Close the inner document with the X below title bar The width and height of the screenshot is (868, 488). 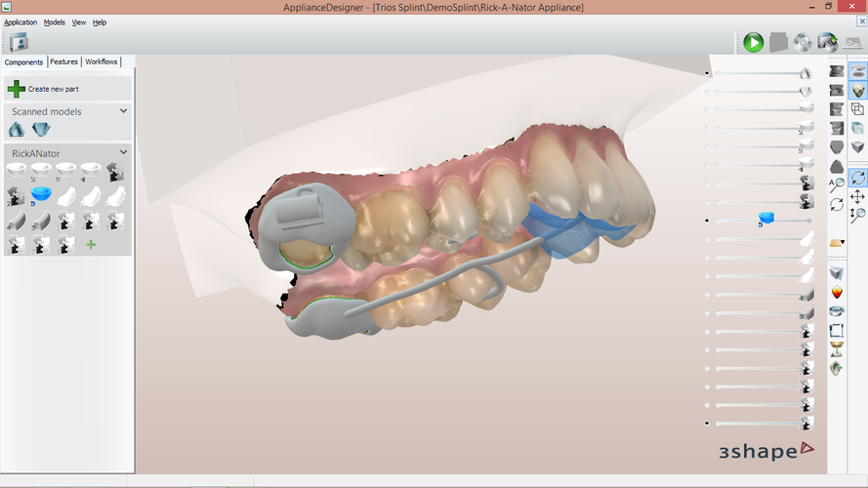(x=861, y=21)
